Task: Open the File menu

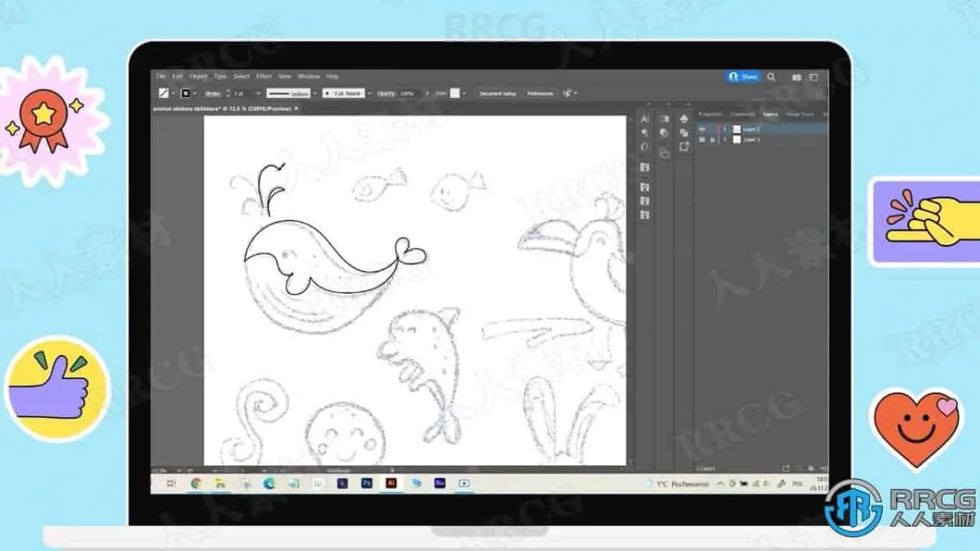Action: click(x=161, y=76)
